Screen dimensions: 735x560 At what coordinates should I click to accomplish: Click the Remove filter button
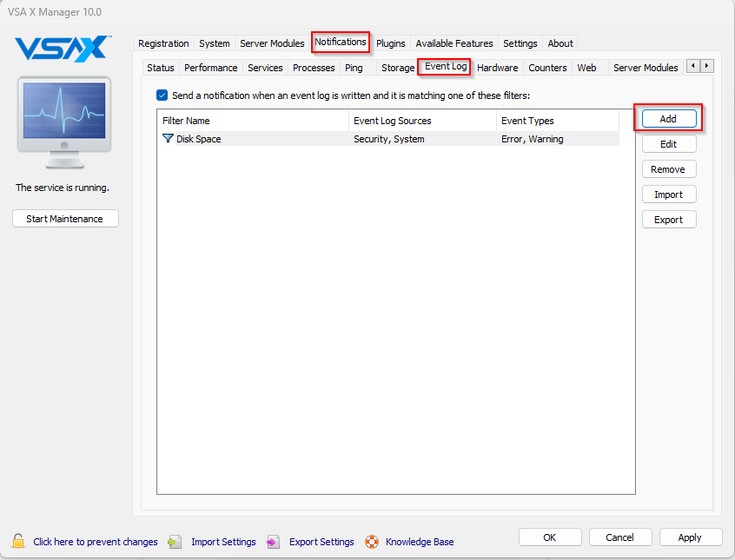(668, 169)
